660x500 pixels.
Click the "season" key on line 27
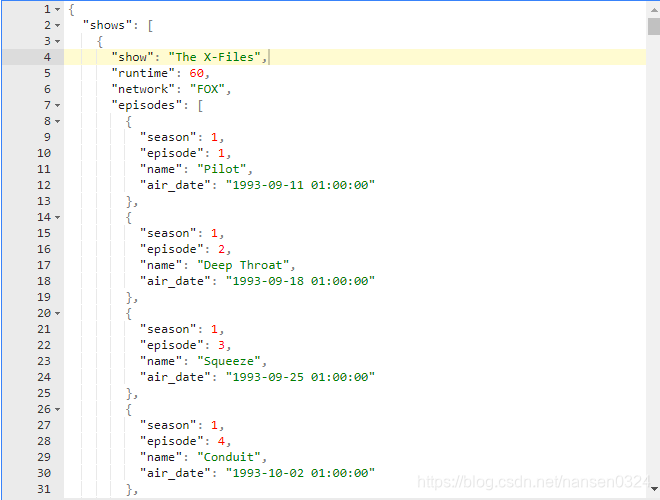tap(168, 425)
